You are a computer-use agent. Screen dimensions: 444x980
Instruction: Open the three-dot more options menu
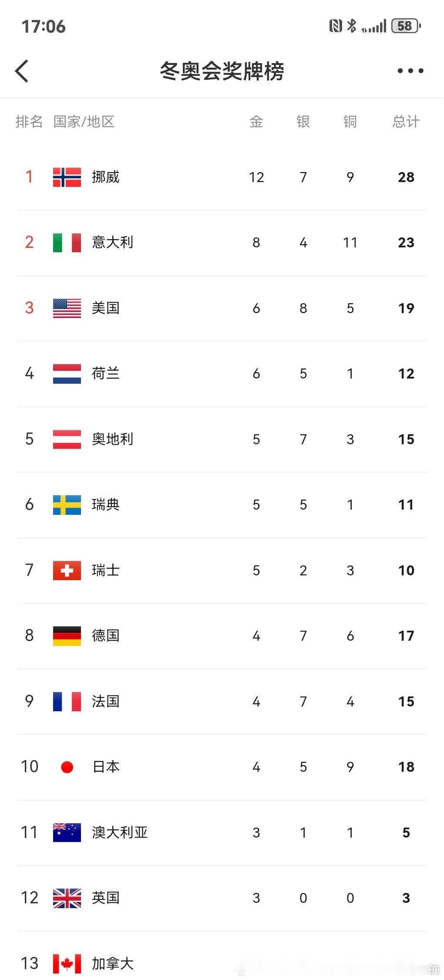pyautogui.click(x=410, y=71)
